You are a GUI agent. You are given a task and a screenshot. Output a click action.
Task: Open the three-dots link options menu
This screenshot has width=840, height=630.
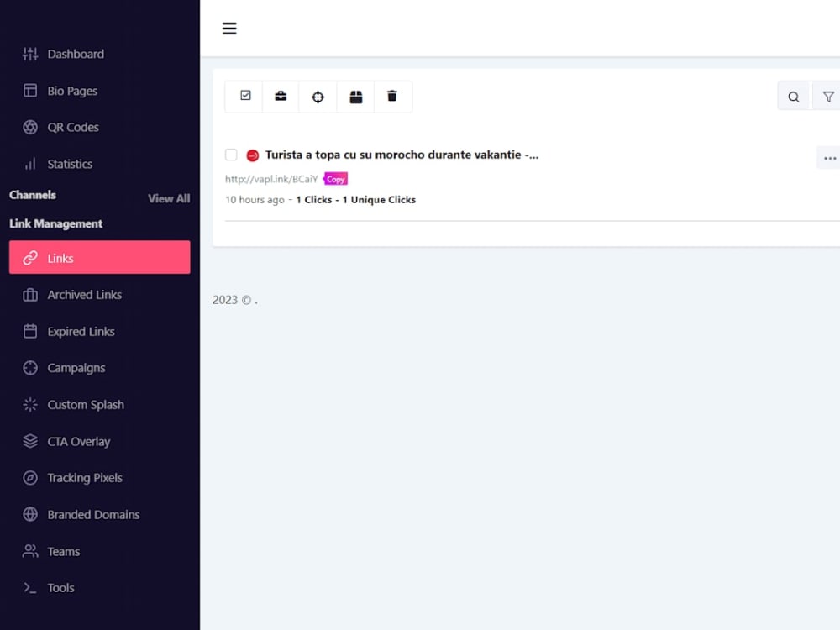(829, 158)
